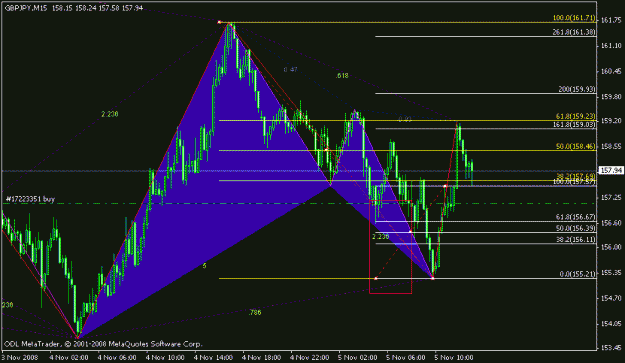Click the 4 Nov 22:00 time label
625x363 pixels.
[x=310, y=357]
